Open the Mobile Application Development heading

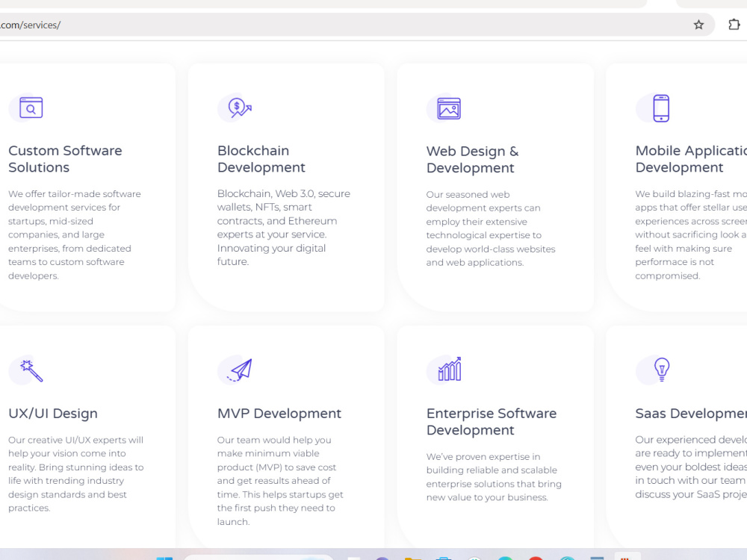[x=691, y=159]
